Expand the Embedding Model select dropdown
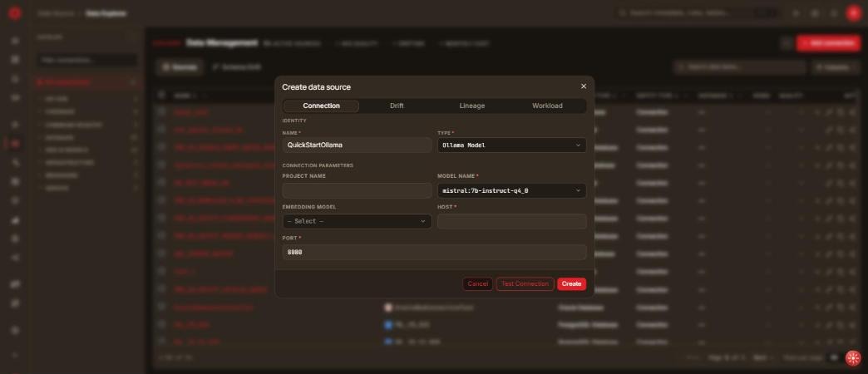 point(357,221)
